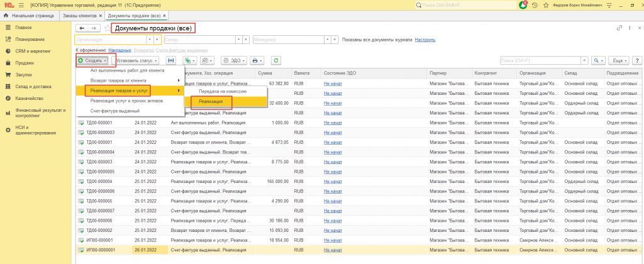Click the Поиск (Ctrl+F) list search field
Viewport: 644px width, 264px height.
tap(540, 60)
